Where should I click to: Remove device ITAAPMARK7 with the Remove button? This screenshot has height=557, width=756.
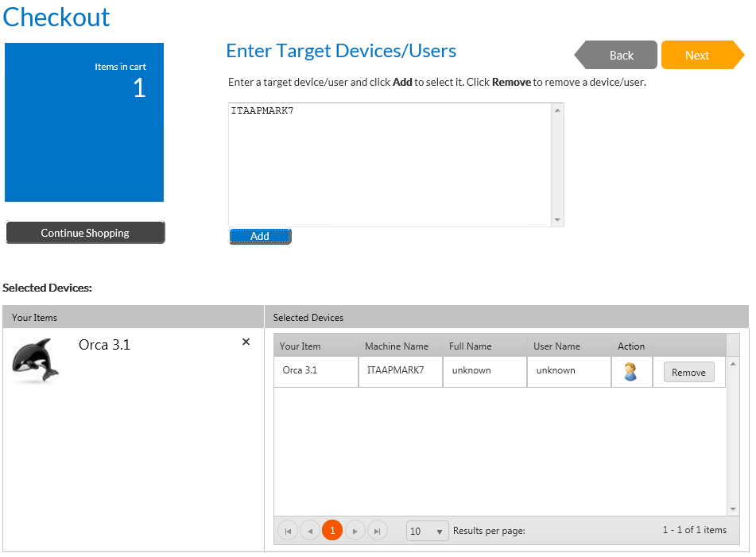(688, 371)
